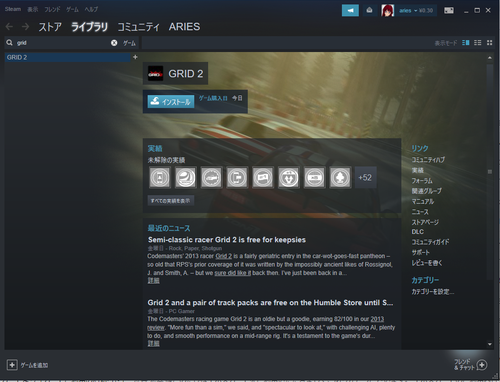Screen dimensions: 500x382
Task: Switch to the コミュニティ tab
Action: (x=138, y=27)
